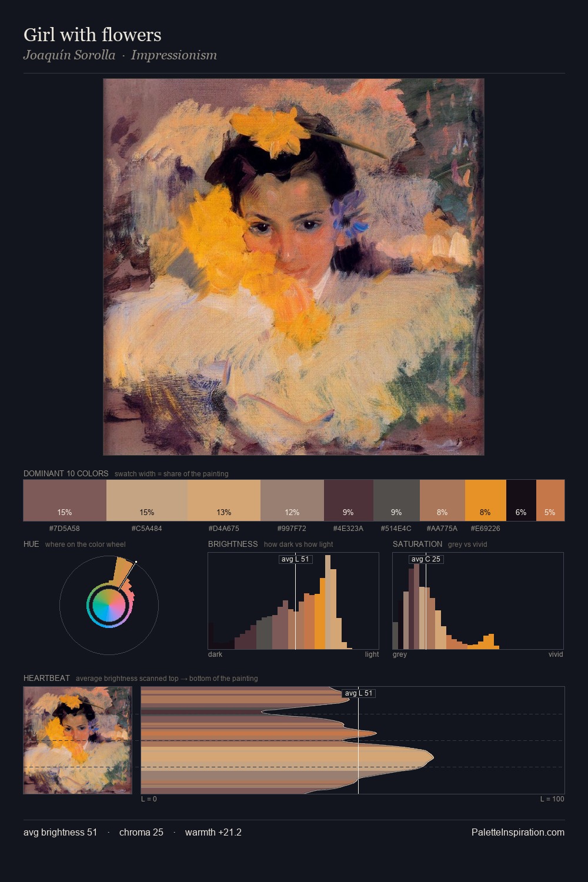The height and width of the screenshot is (882, 588).
Task: Click hex code text '#C5A484'
Action: tap(147, 528)
